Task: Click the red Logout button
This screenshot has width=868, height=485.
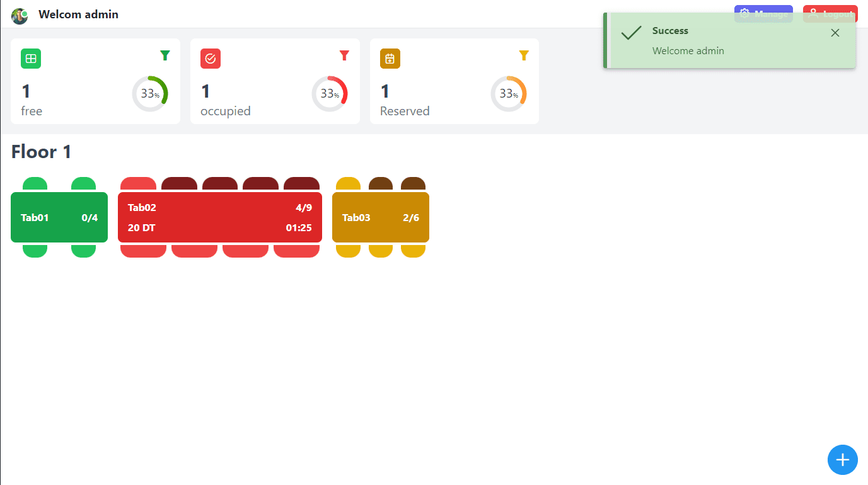Action: coord(830,14)
